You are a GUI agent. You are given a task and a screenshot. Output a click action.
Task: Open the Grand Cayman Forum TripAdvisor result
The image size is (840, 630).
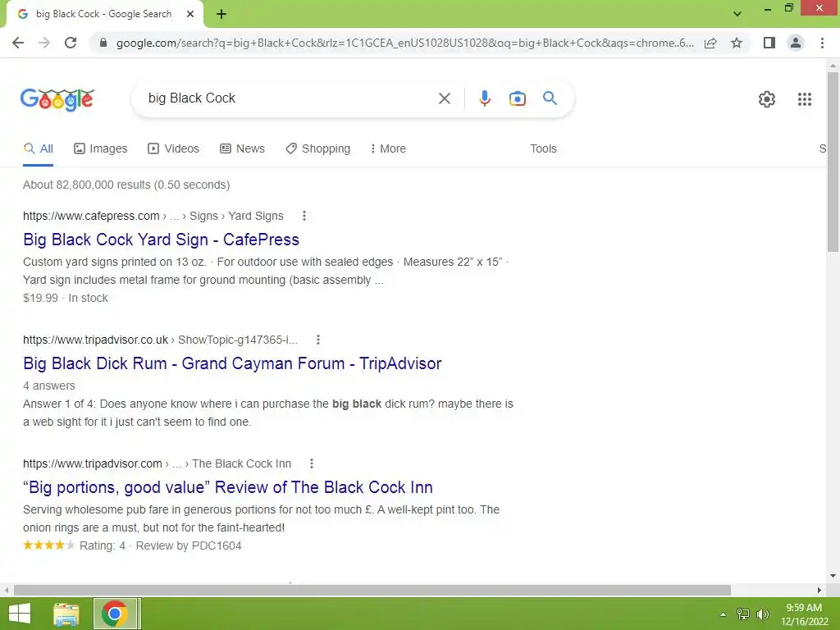[x=232, y=363]
